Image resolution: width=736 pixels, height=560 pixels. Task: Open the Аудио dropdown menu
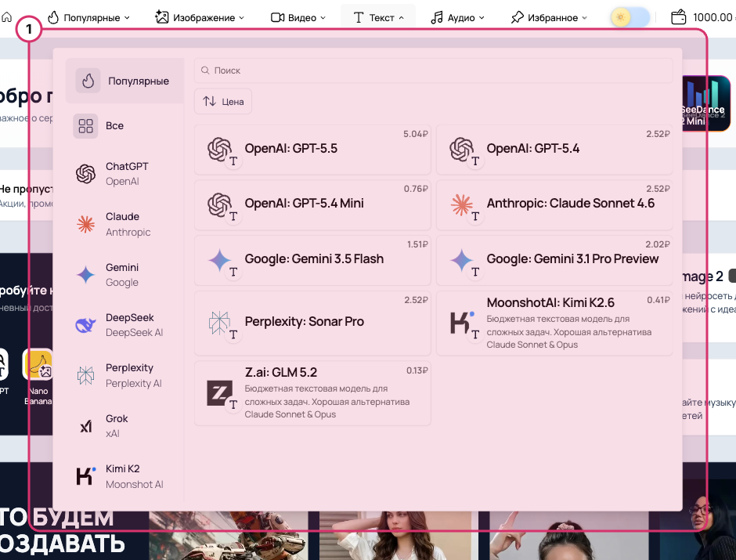click(x=458, y=18)
